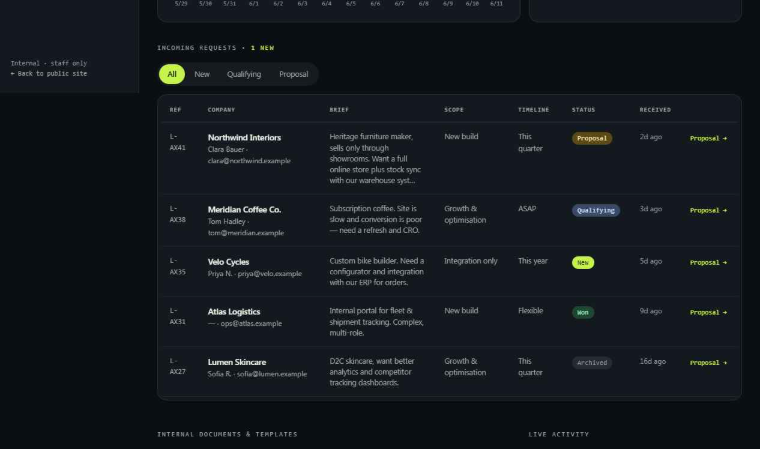Image resolution: width=760 pixels, height=449 pixels.
Task: Switch to the New filter tab
Action: [202, 74]
